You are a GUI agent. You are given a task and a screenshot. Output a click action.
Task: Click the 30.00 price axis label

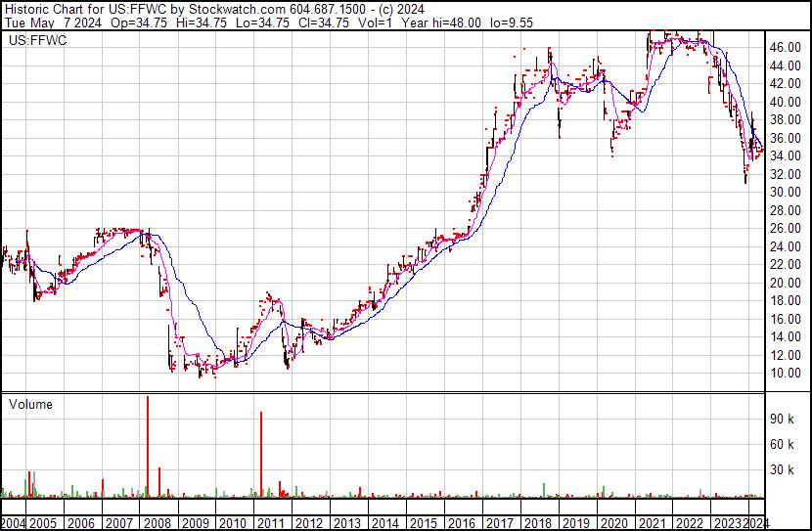(786, 192)
